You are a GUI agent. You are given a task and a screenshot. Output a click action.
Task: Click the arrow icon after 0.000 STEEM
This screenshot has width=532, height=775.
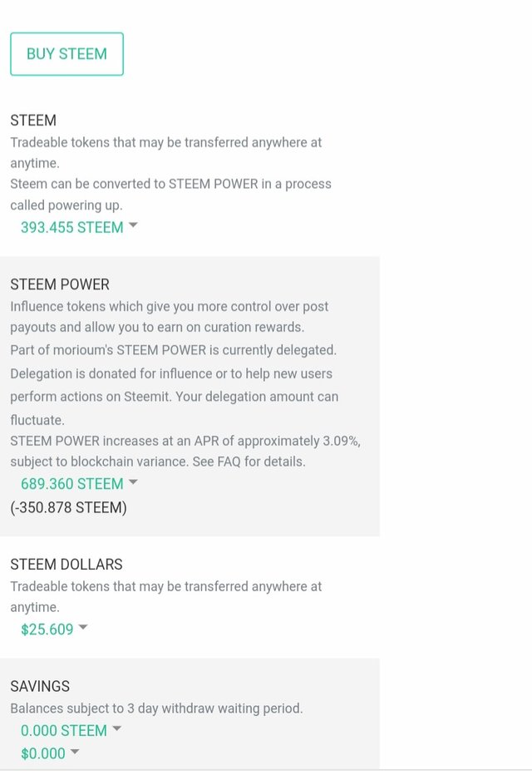(x=117, y=728)
